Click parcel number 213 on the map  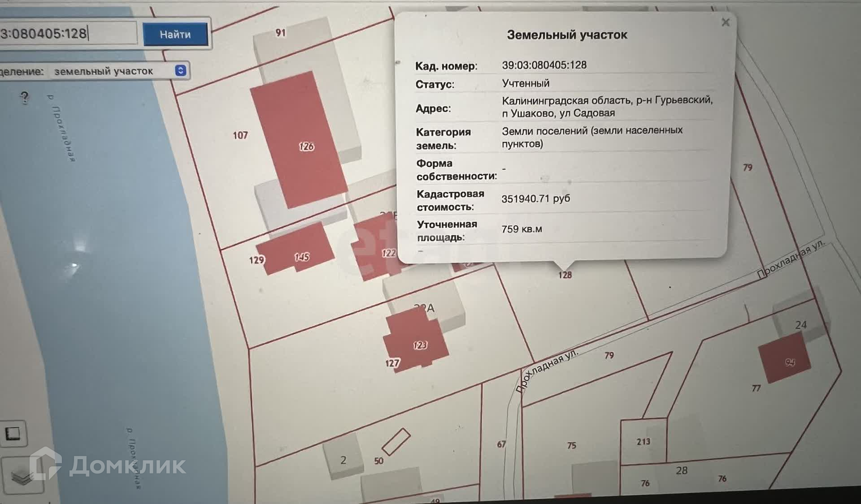coord(643,442)
